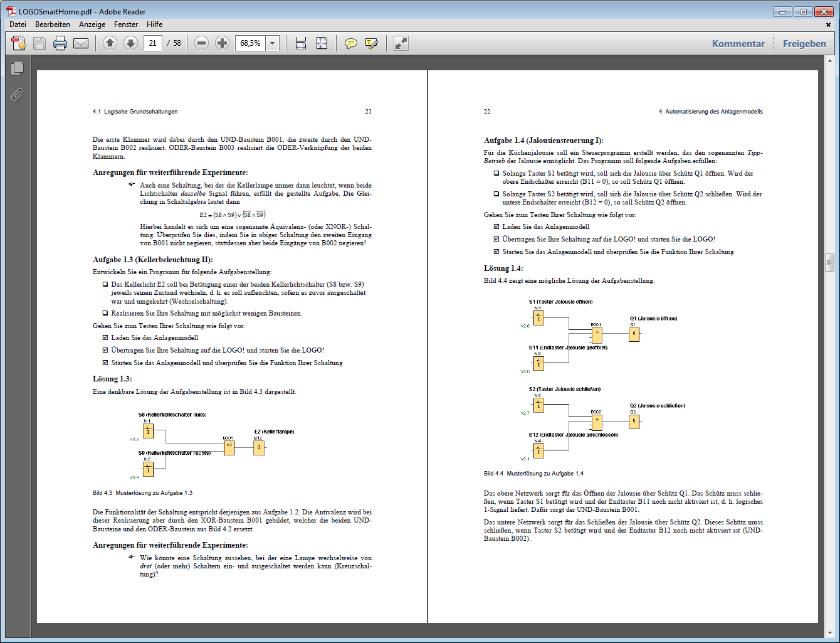Click the Create PDF online icon
The height and width of the screenshot is (643, 840).
tap(19, 43)
